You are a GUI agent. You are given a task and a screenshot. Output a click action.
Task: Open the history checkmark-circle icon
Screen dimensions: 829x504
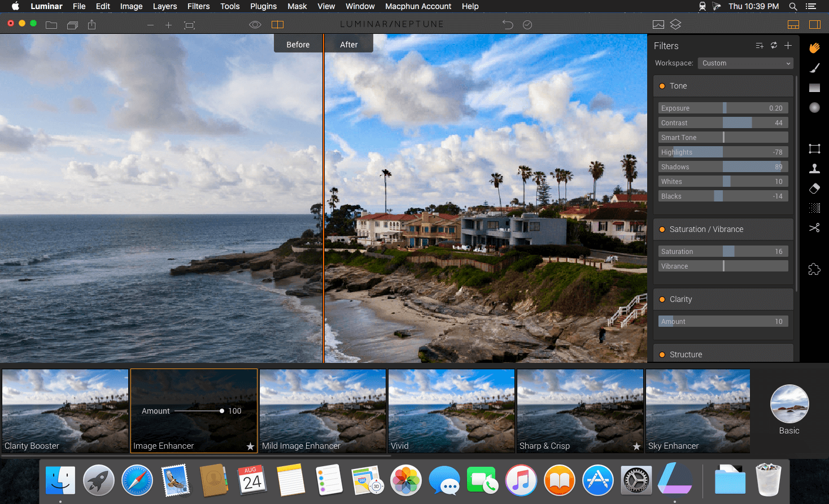(x=527, y=25)
